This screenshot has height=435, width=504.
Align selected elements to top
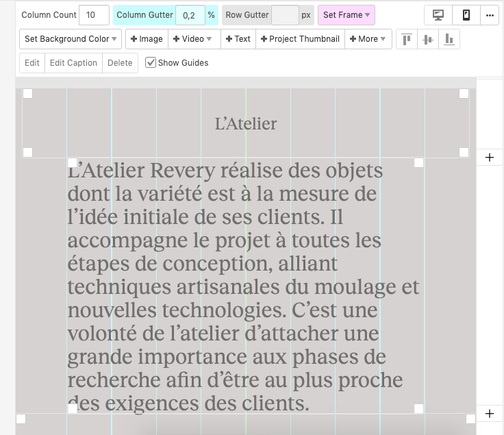click(407, 39)
